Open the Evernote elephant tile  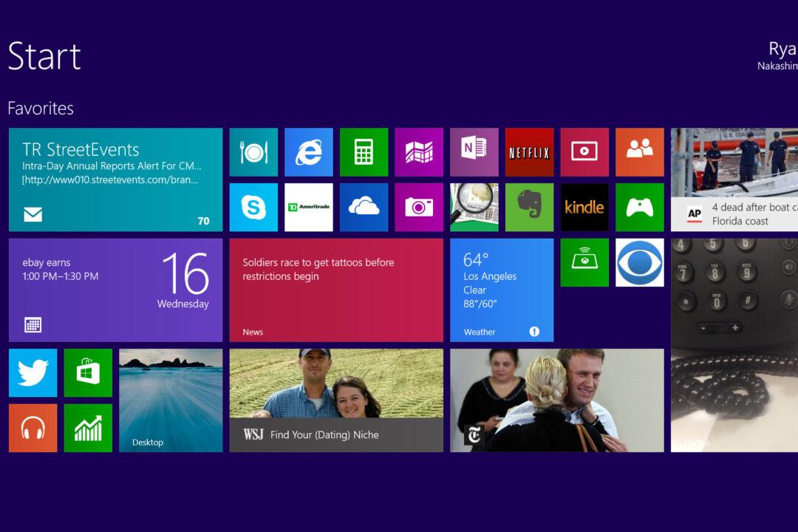(529, 208)
